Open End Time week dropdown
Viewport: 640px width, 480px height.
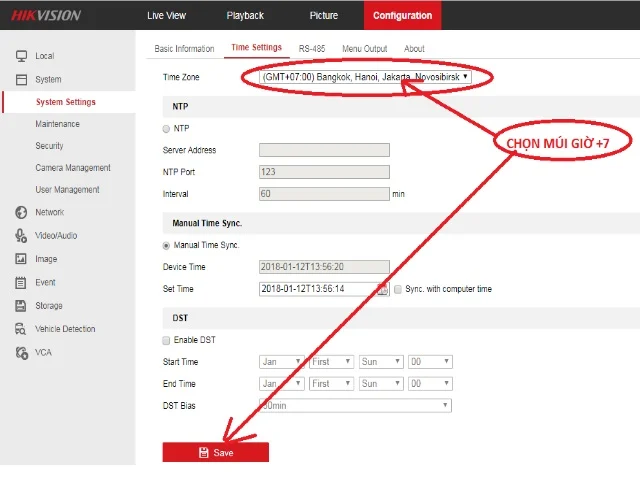tap(331, 384)
